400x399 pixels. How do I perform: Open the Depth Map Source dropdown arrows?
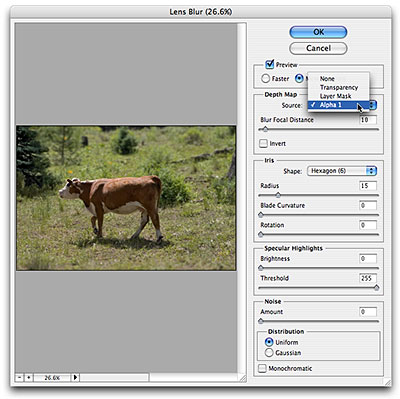[x=372, y=105]
